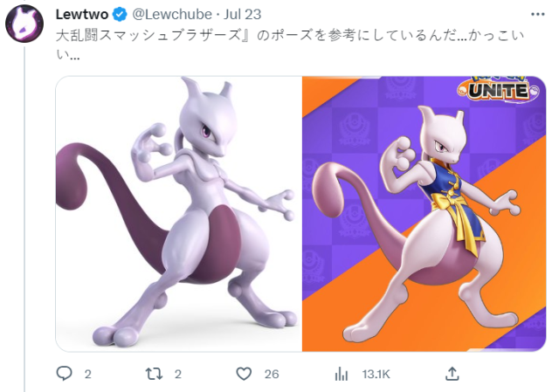Click the reply speech bubble icon
The image size is (559, 392).
click(x=65, y=374)
